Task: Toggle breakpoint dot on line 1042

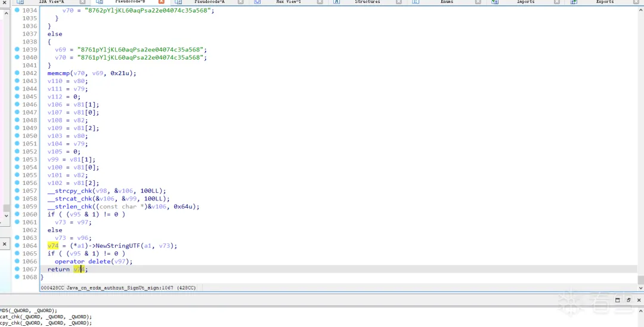Action: (17, 73)
